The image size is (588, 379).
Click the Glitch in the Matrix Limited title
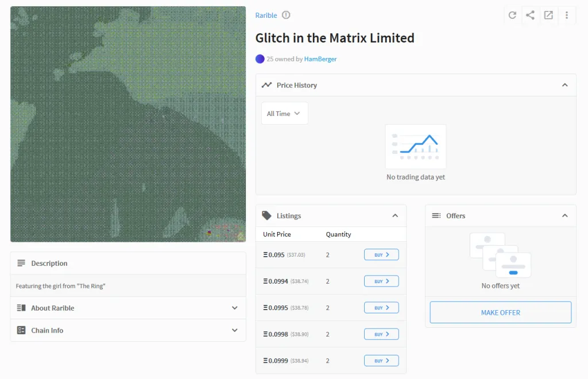(335, 38)
